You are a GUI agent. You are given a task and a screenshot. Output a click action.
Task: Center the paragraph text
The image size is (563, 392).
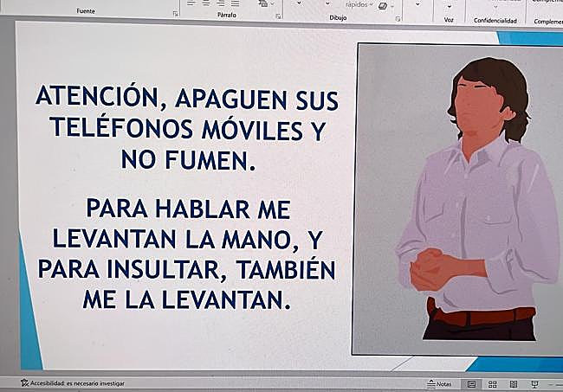206,3
